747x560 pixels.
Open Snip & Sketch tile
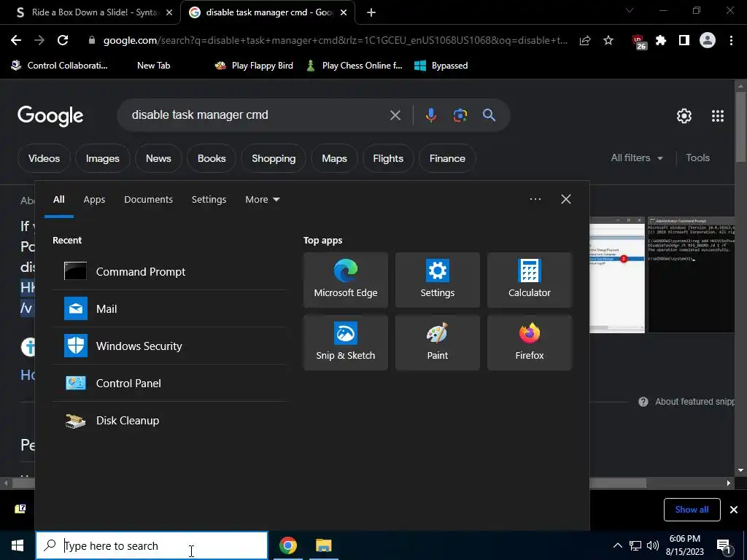click(x=345, y=343)
